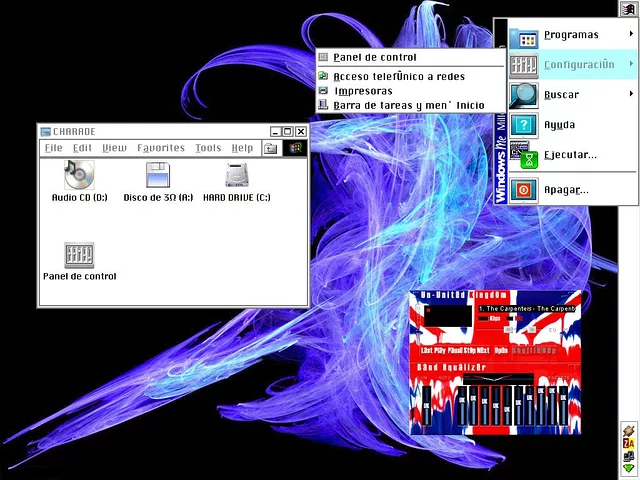Viewport: 640px width, 480px height.
Task: Open the HARD DRIVE (C:) icon
Action: point(237,175)
